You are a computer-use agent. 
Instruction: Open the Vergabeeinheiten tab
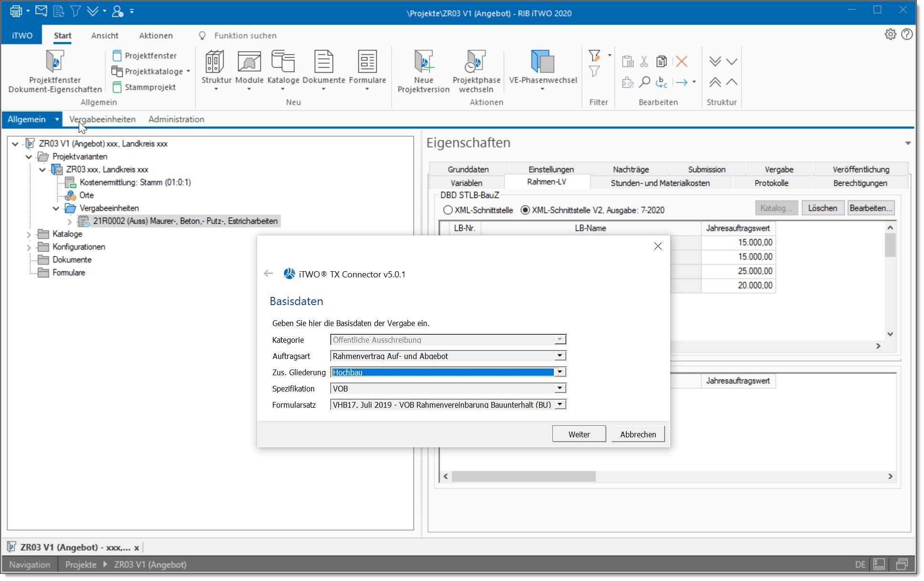tap(102, 119)
